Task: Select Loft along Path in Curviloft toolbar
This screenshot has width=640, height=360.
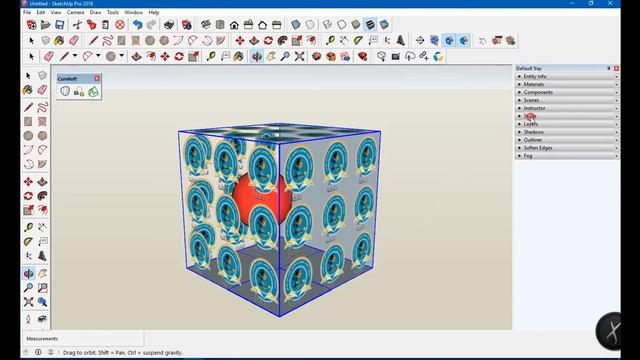Action: pyautogui.click(x=79, y=91)
